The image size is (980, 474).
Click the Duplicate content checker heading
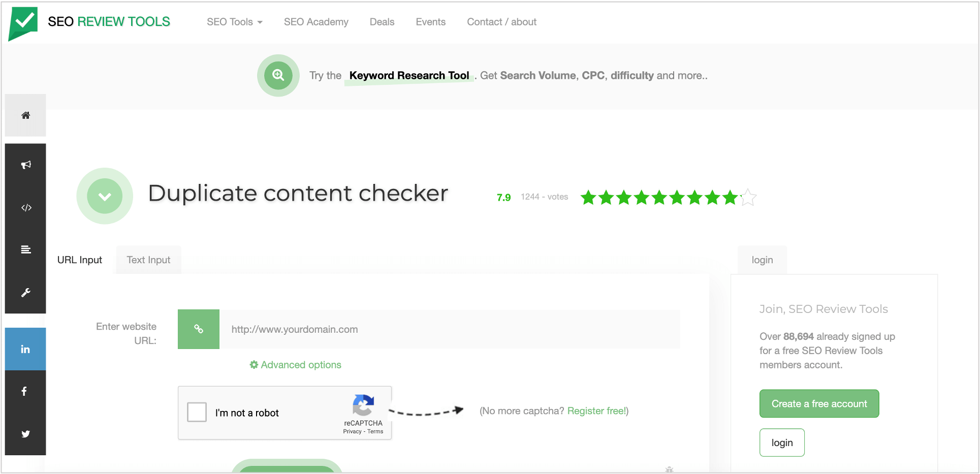pos(298,194)
